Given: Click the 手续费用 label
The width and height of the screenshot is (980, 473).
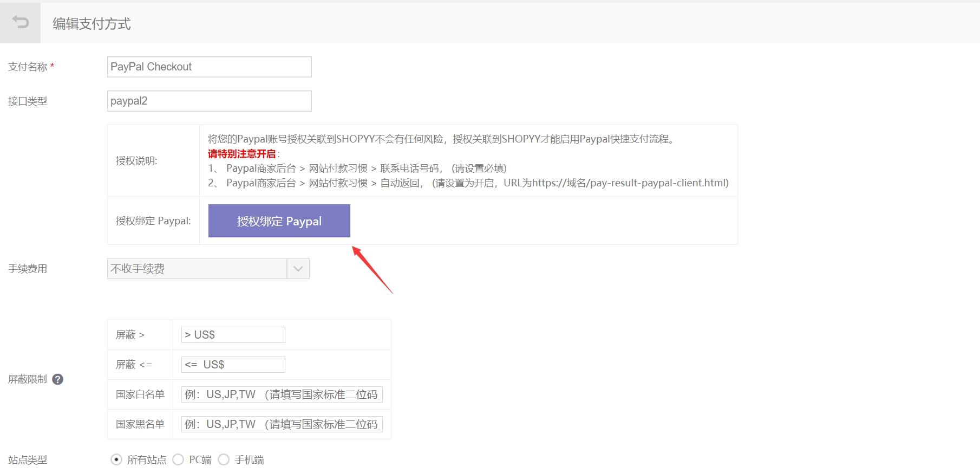Looking at the screenshot, I should click(x=28, y=269).
